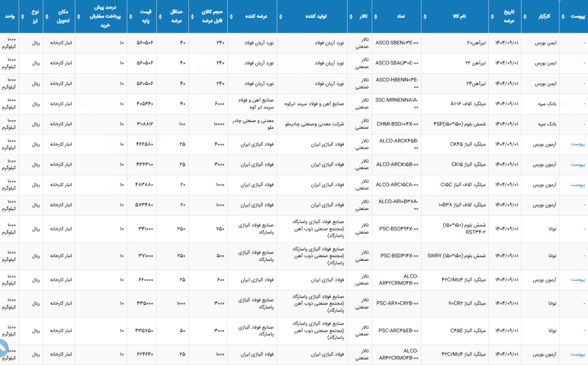The image size is (588, 365).
Task: Select base price ۴۳۵۷۵۰ cell
Action: coord(144,330)
